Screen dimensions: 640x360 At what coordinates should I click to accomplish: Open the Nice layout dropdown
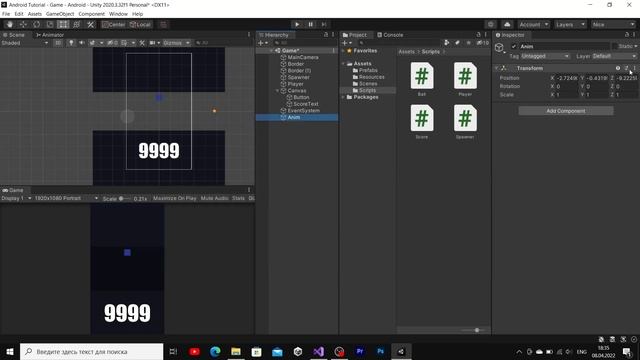[613, 24]
